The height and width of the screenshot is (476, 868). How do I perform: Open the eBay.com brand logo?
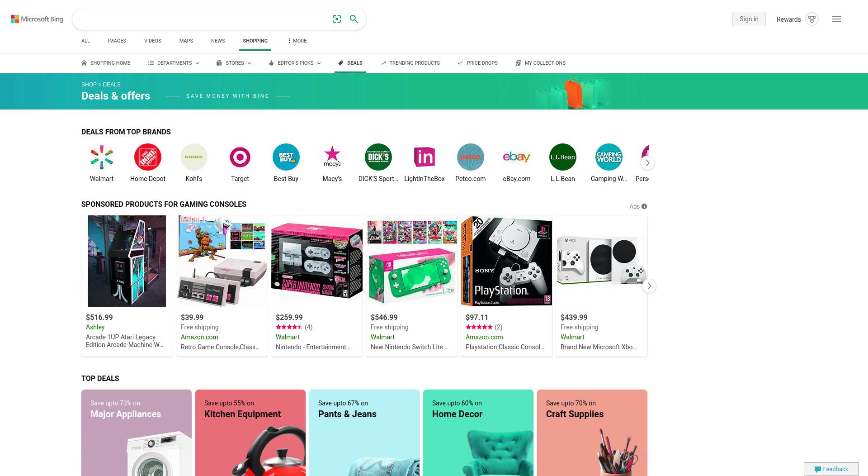pos(516,157)
